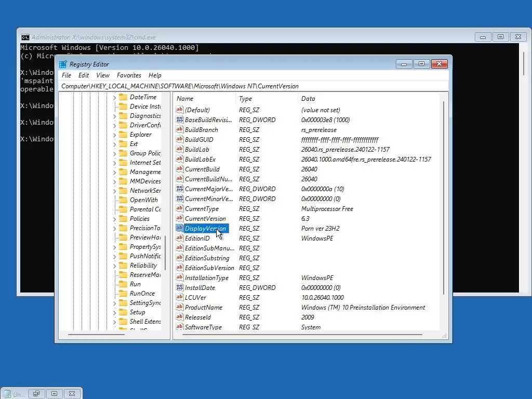Image resolution: width=532 pixels, height=399 pixels.
Task: Expand the PushNotifications key
Action: 114,257
